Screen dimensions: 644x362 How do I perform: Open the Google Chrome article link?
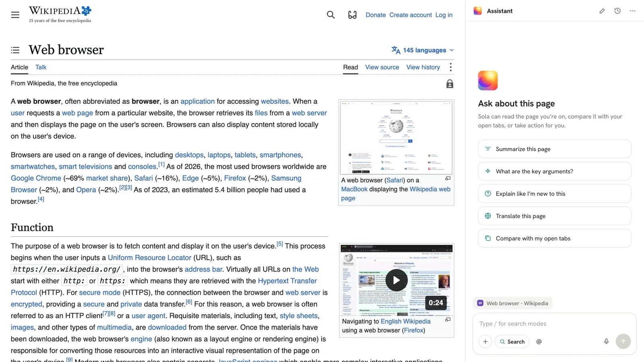[x=36, y=178]
